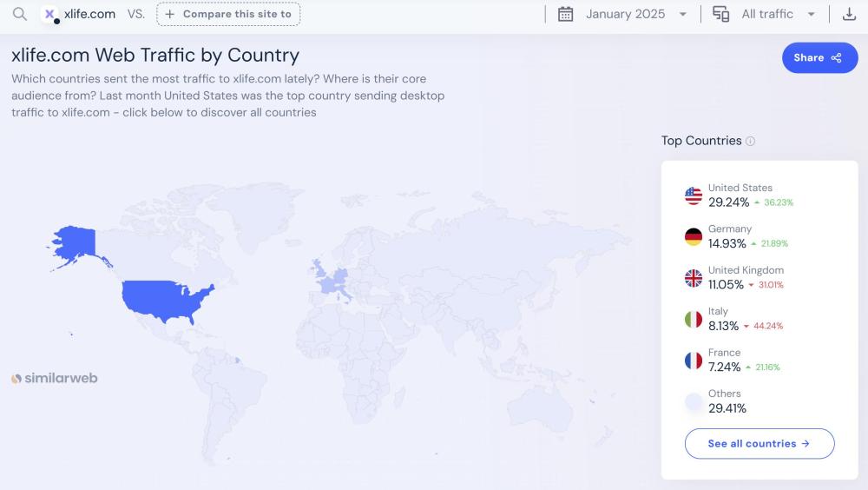The height and width of the screenshot is (490, 868).
Task: Click the Germany flag icon
Action: coord(694,236)
